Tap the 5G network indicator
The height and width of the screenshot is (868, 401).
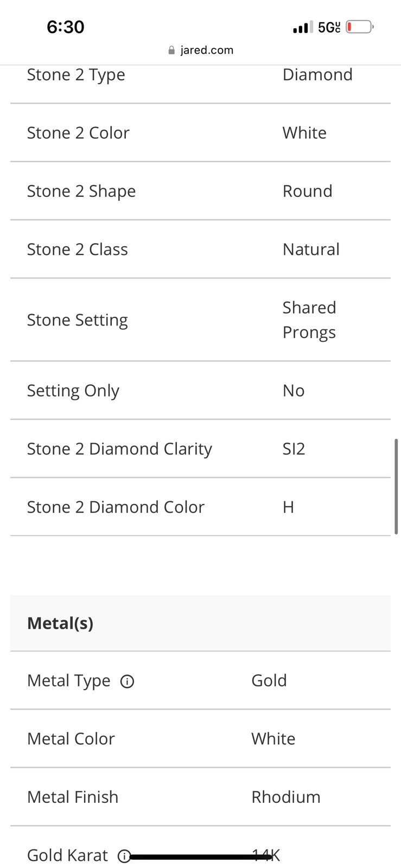[329, 27]
